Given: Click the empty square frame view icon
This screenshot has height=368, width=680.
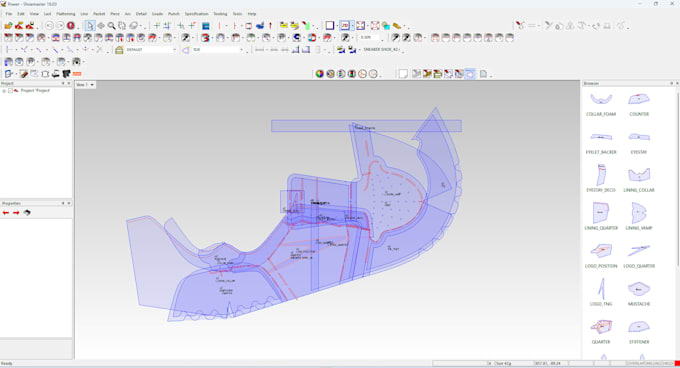Looking at the screenshot, I should [330, 26].
